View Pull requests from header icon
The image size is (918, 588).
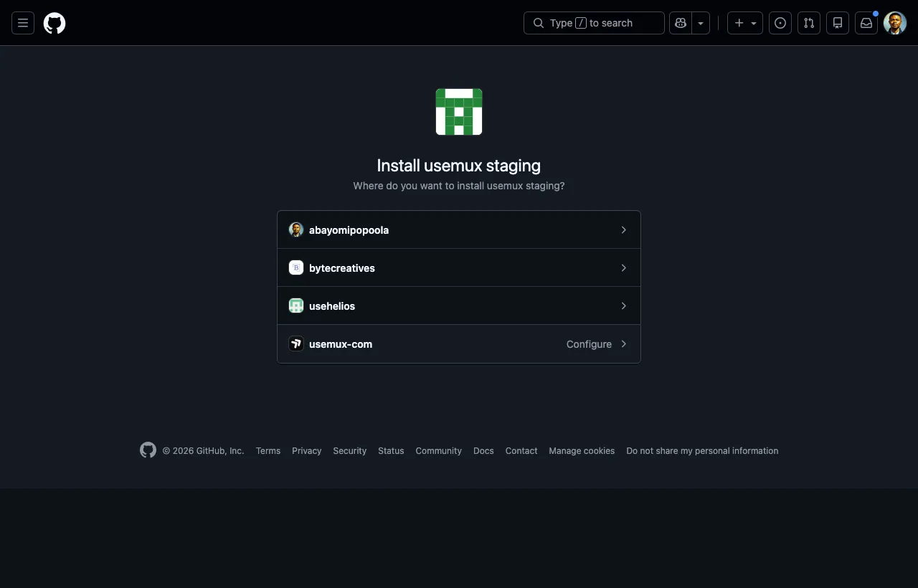point(809,23)
